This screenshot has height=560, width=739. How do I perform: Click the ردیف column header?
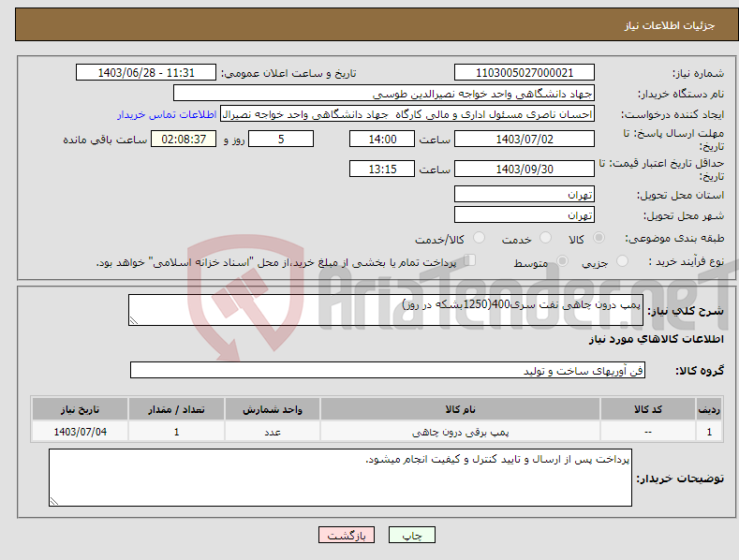point(709,409)
